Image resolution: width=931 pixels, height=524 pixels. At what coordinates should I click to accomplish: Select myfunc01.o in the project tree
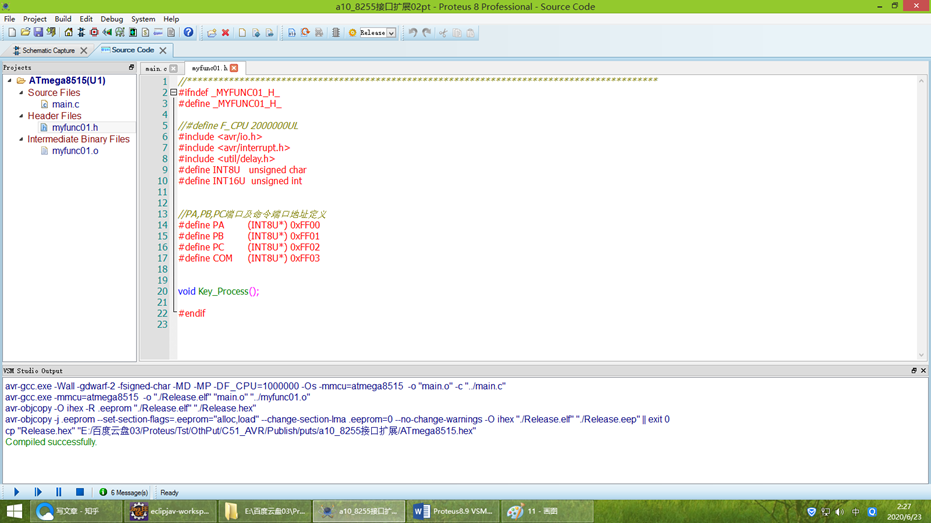pos(75,151)
